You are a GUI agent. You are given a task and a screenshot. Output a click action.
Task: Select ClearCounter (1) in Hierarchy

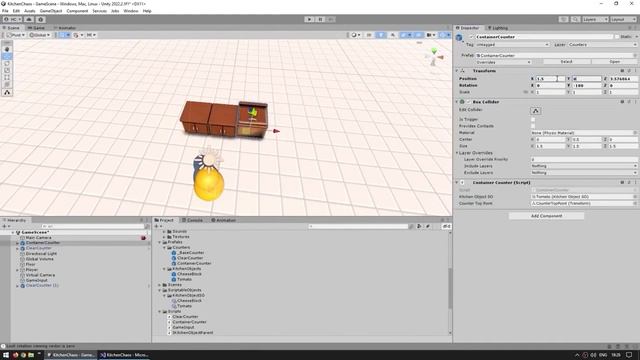(42, 286)
